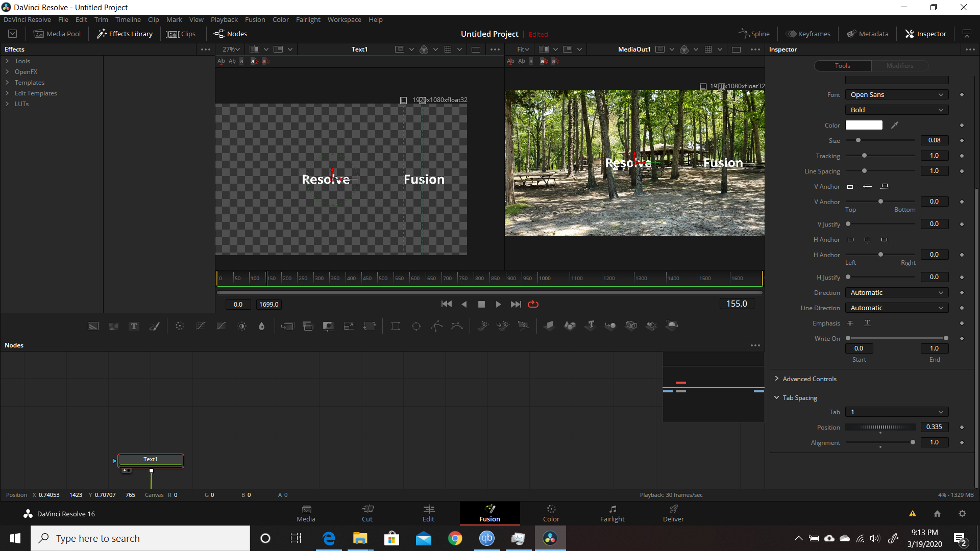980x551 pixels.
Task: Play the composition forward
Action: tap(498, 304)
